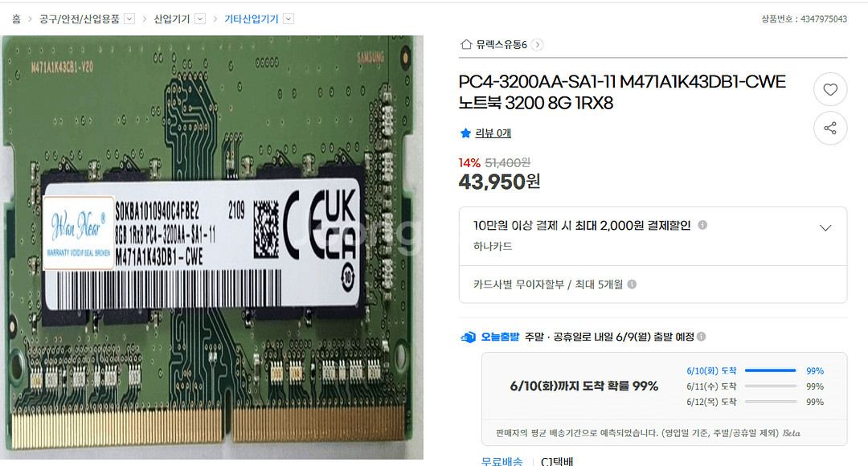Open the 뮤렉스유통6 seller store link
The image size is (868, 466).
pos(502,44)
